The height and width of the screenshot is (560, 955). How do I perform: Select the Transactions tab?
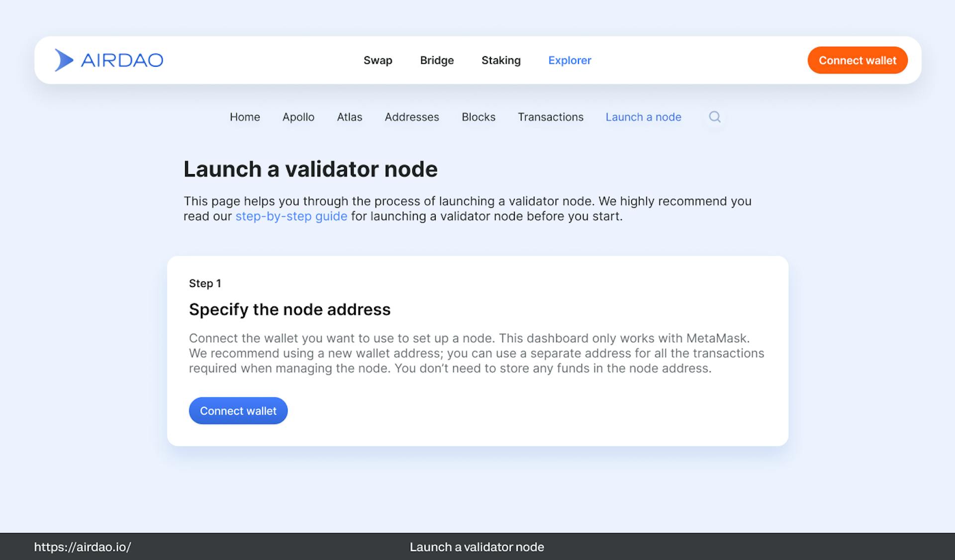click(x=551, y=117)
